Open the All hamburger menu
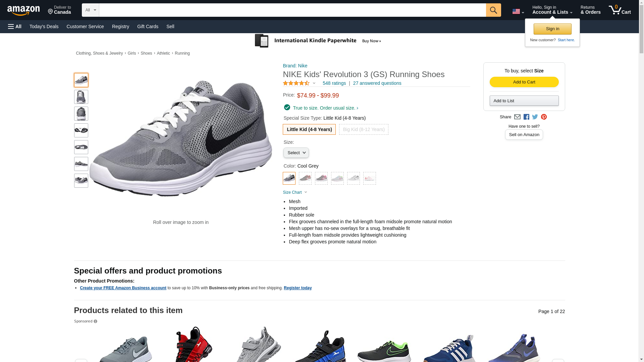Screen dimensions: 644x362 click(15, 26)
